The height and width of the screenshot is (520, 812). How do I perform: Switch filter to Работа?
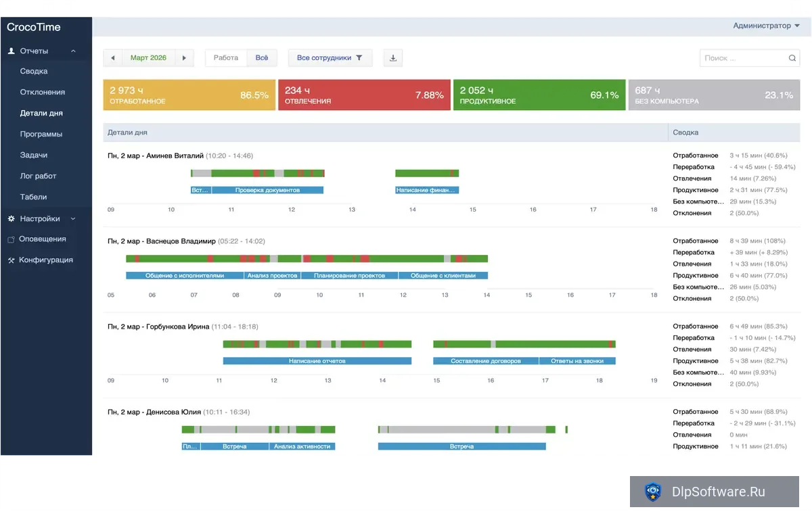coord(226,58)
